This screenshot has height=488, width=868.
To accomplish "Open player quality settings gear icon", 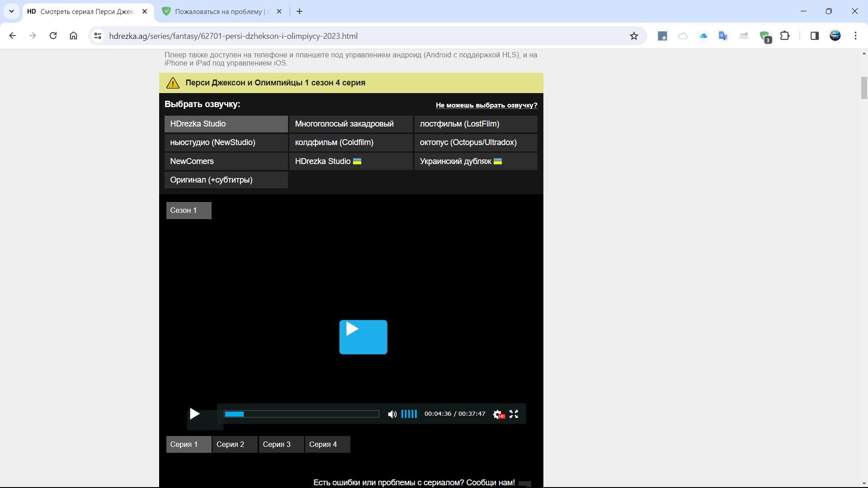I will 498,414.
